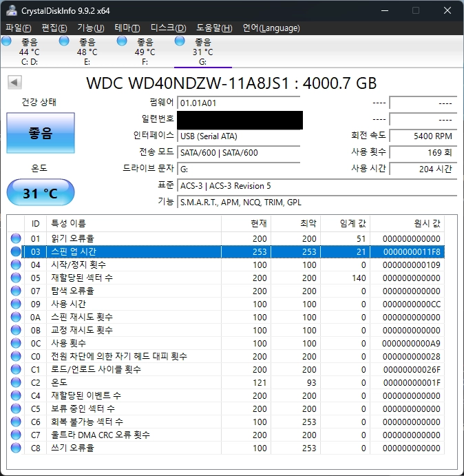Click blue status dot for attribute C4

tap(16, 395)
